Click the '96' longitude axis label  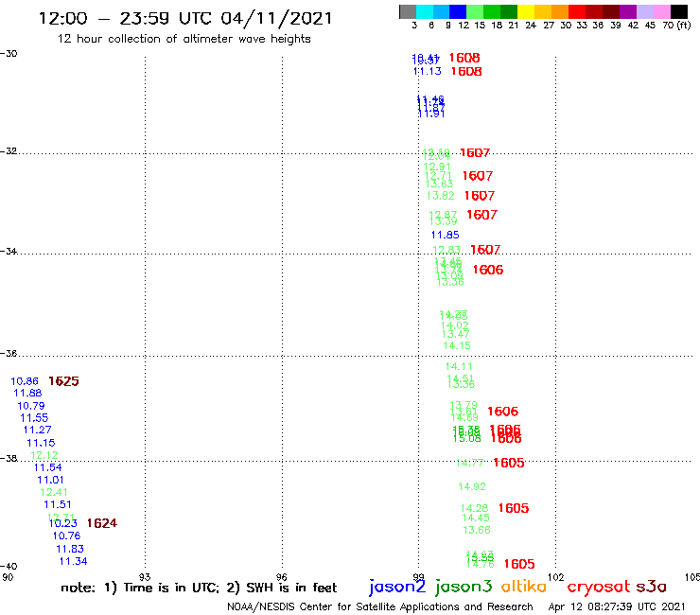click(x=282, y=577)
